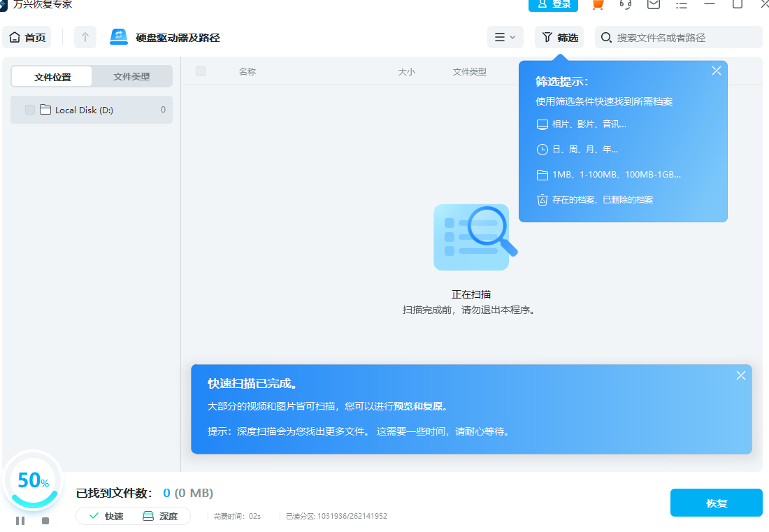Open the message envelope icon
Image resolution: width=769 pixels, height=532 pixels.
tap(654, 6)
